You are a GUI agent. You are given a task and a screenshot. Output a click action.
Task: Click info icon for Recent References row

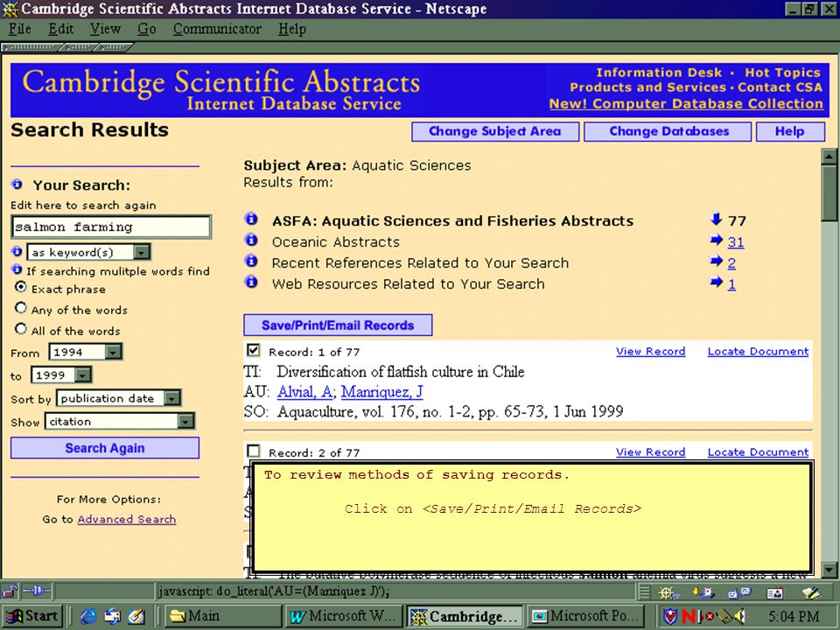251,261
